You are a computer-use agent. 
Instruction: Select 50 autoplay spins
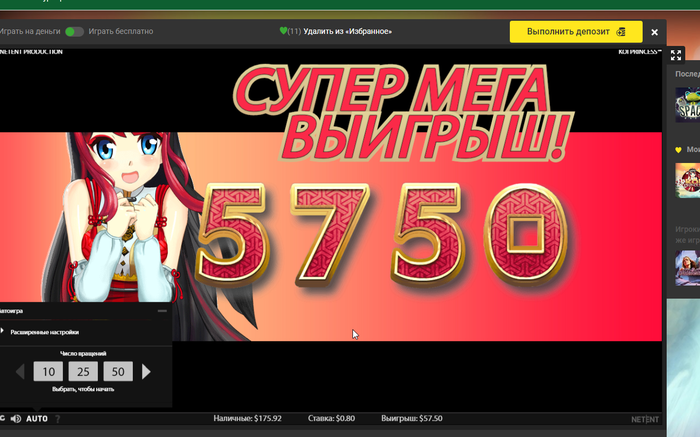118,371
